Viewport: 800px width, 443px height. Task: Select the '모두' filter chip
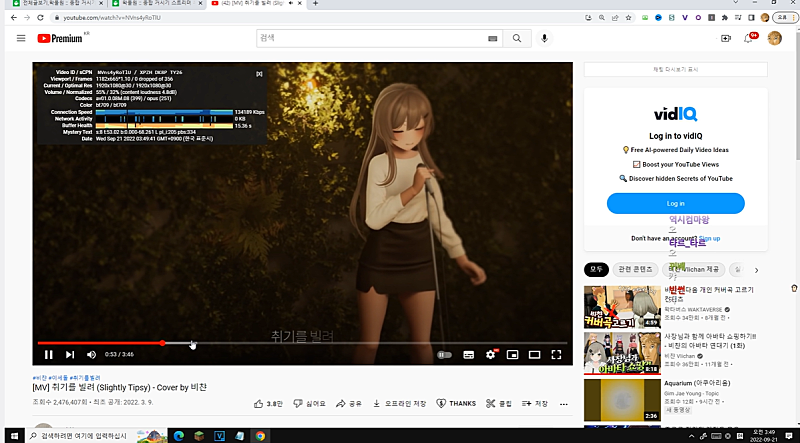coord(597,269)
